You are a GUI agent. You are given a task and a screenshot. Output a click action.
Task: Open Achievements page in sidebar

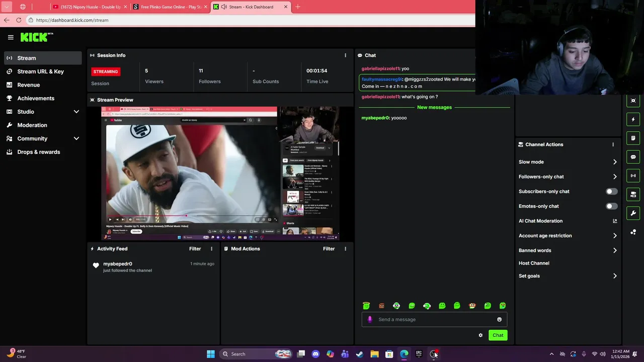click(x=43, y=98)
